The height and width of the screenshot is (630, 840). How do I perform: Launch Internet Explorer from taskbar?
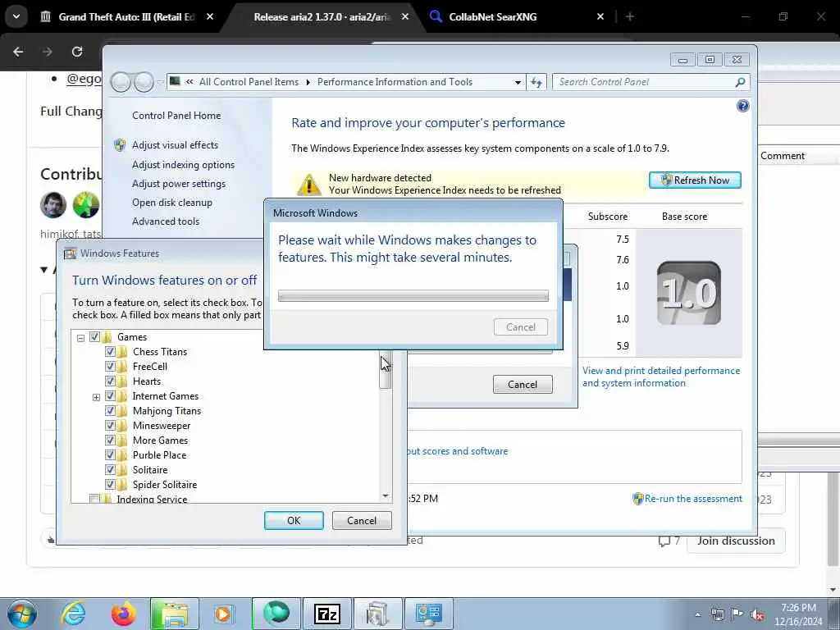[73, 614]
